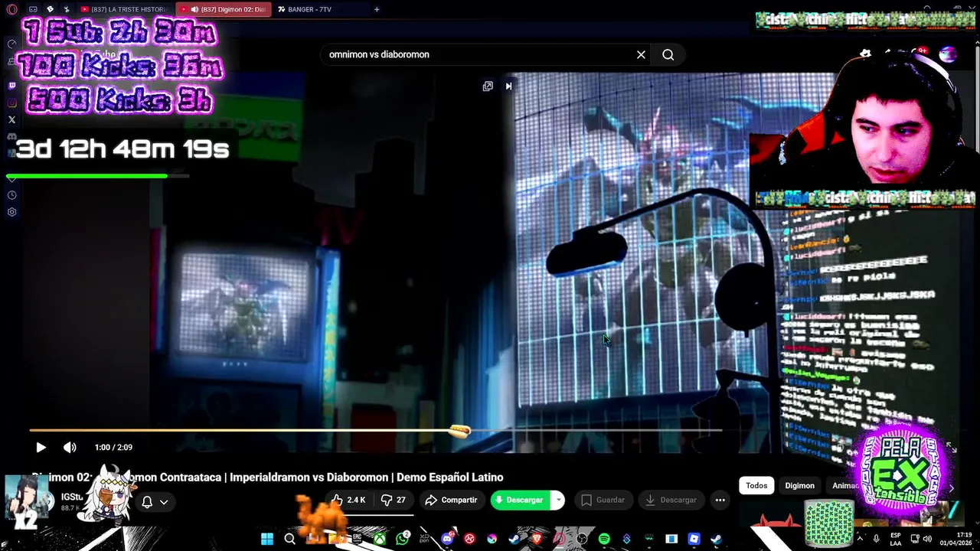Switch to the 'LA TRISTE HISTORIA' browser tab
980x551 pixels.
(124, 9)
